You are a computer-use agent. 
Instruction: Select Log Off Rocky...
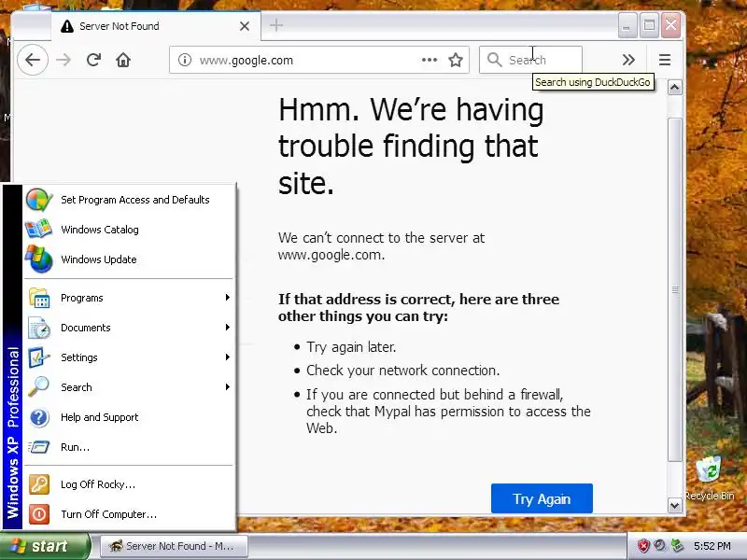[x=130, y=484]
